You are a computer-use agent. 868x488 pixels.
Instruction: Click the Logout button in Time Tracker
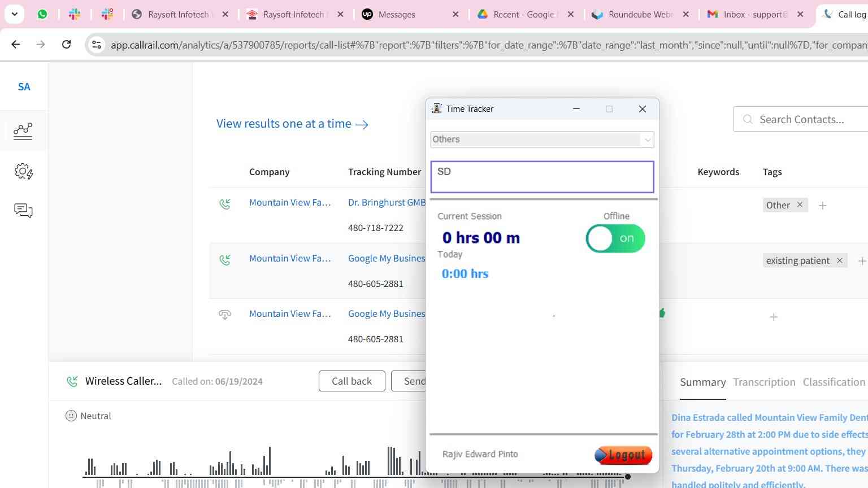[x=623, y=455]
